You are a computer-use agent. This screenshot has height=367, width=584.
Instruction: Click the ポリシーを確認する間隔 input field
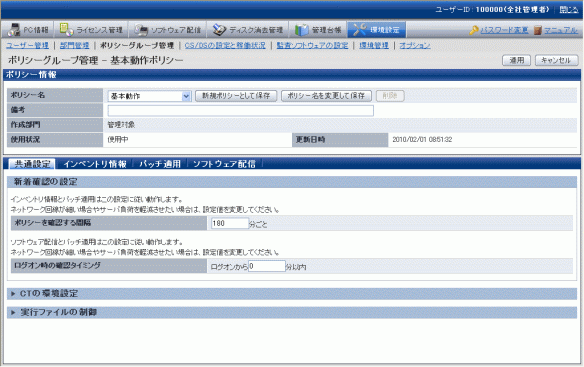(229, 223)
